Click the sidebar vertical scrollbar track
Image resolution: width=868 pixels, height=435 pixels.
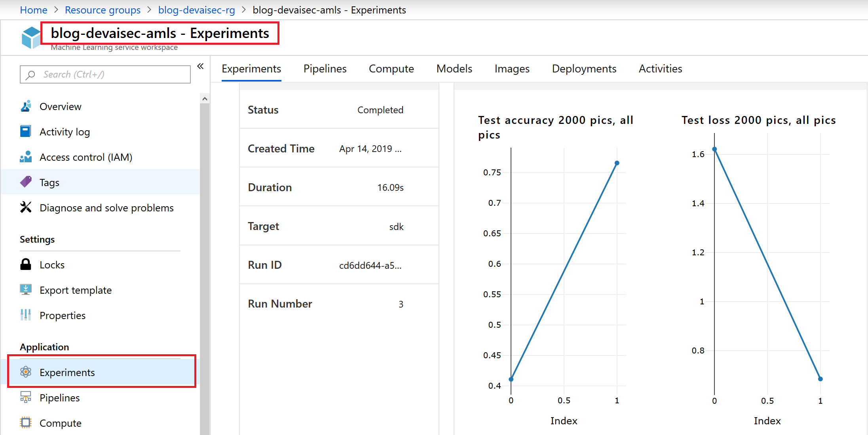point(205,269)
